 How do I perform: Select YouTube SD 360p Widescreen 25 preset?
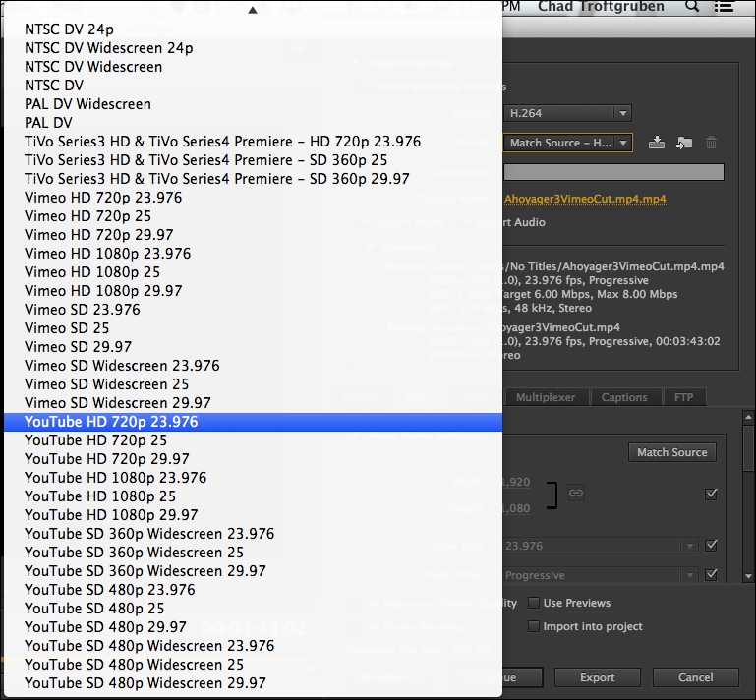pyautogui.click(x=253, y=553)
